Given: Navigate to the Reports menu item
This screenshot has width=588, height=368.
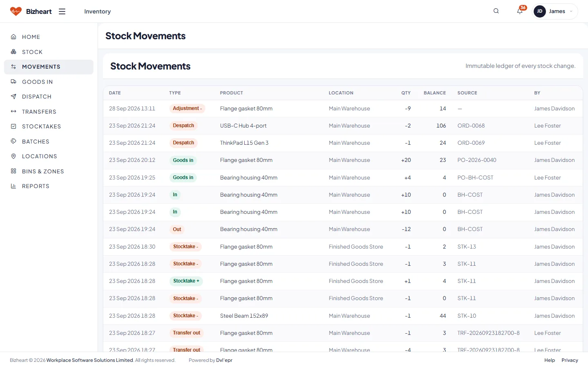Looking at the screenshot, I should (x=49, y=186).
